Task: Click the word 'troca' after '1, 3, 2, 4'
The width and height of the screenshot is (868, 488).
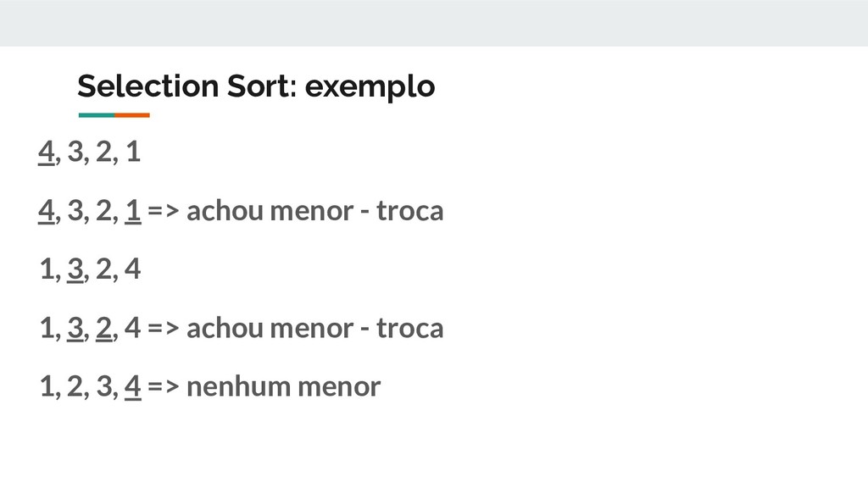Action: point(409,328)
